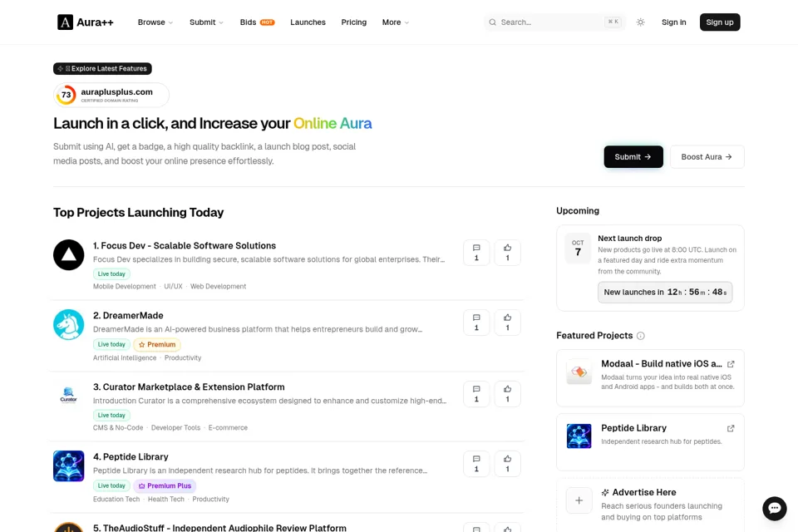Open Focus Dev - Scalable Software Solutions title

(x=185, y=245)
